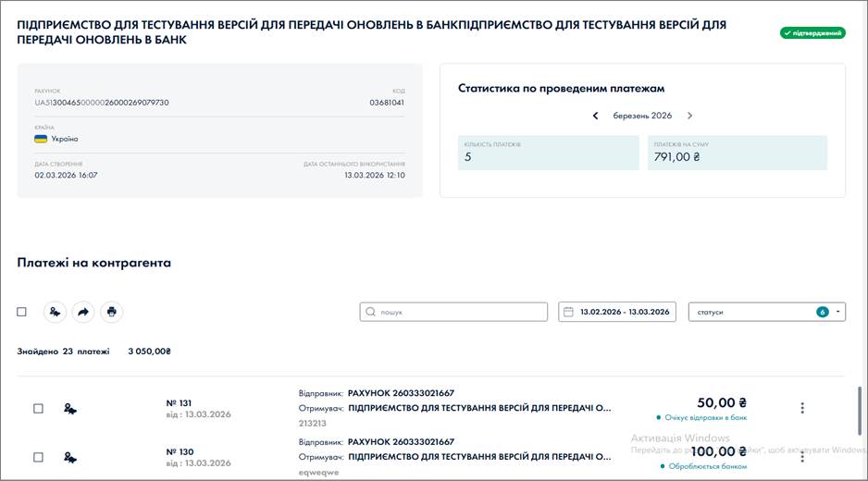The height and width of the screenshot is (481, 868).
Task: Click the green підтверджений status badge
Action: [812, 33]
